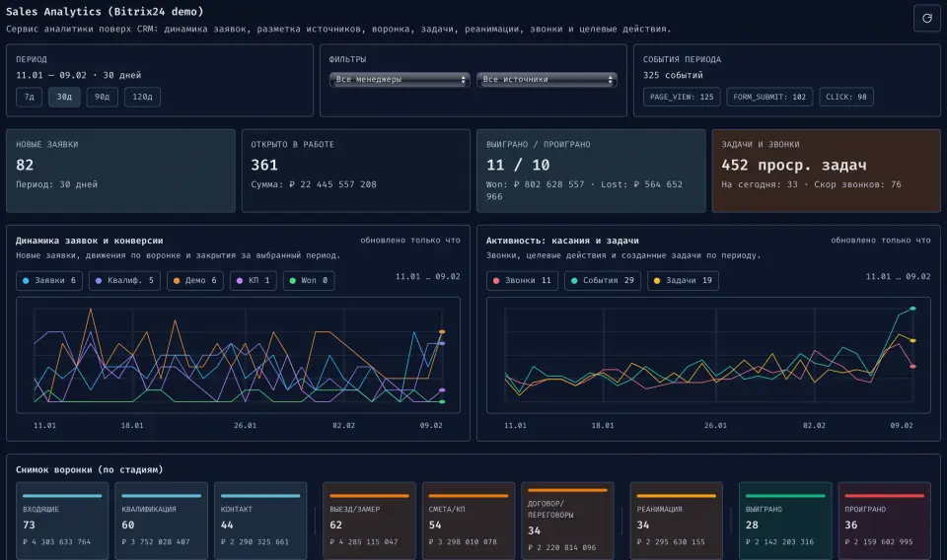The image size is (947, 560).
Task: Set period to 120д
Action: 142,97
